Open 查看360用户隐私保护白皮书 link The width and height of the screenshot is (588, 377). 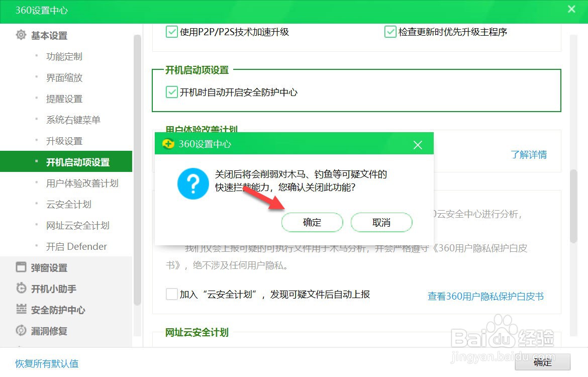point(485,297)
